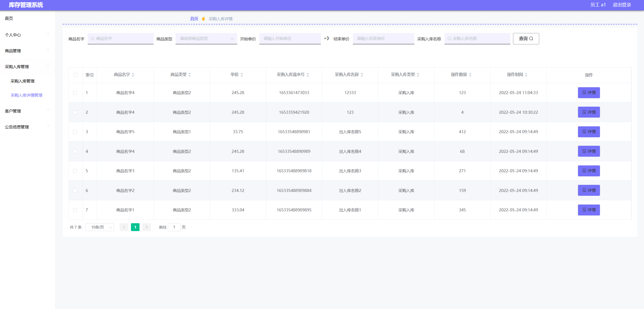Open the 10条/页 page size dropdown
Image resolution: width=644 pixels, height=309 pixels.
click(100, 227)
